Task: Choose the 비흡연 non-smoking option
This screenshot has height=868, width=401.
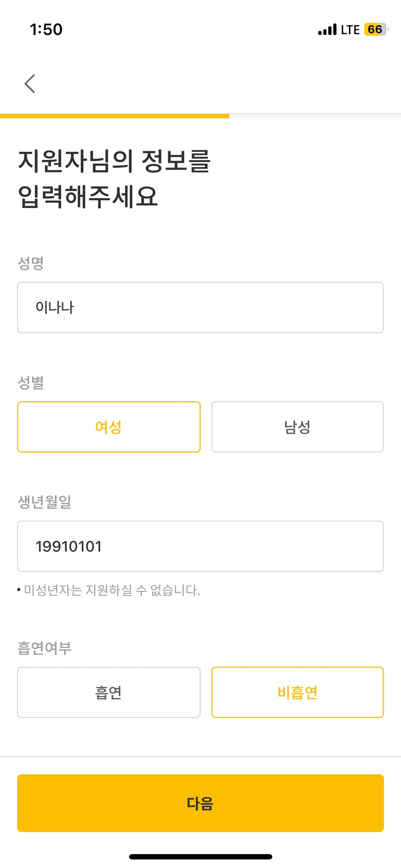Action: (297, 692)
